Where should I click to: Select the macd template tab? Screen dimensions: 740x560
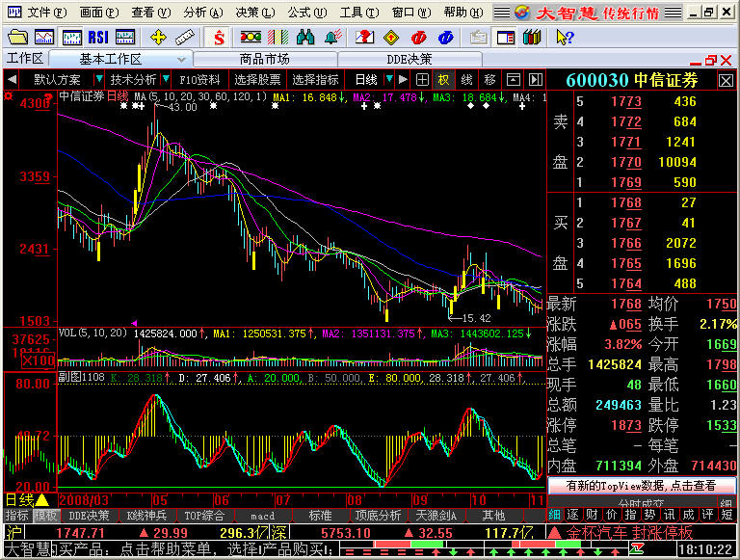(x=262, y=516)
